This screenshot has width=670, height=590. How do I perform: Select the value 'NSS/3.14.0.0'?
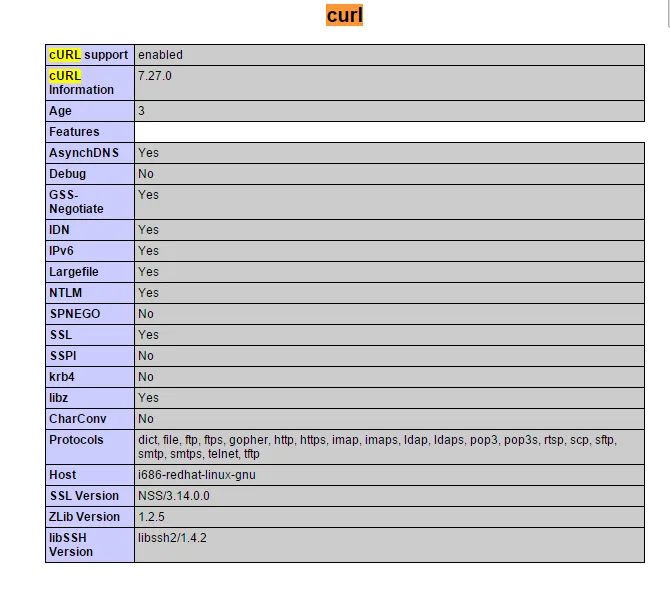173,496
